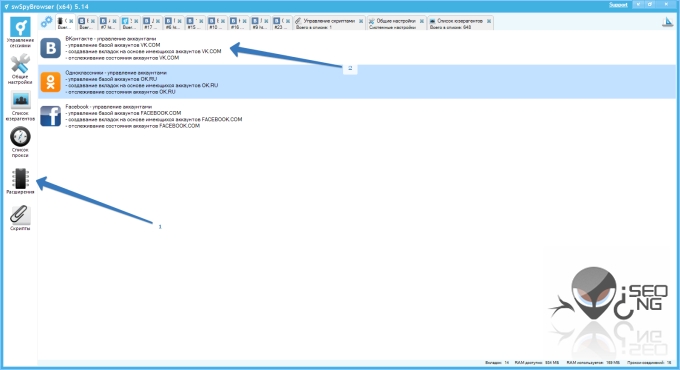Close the #9 tab
This screenshot has width=680, height=370.
point(266,21)
